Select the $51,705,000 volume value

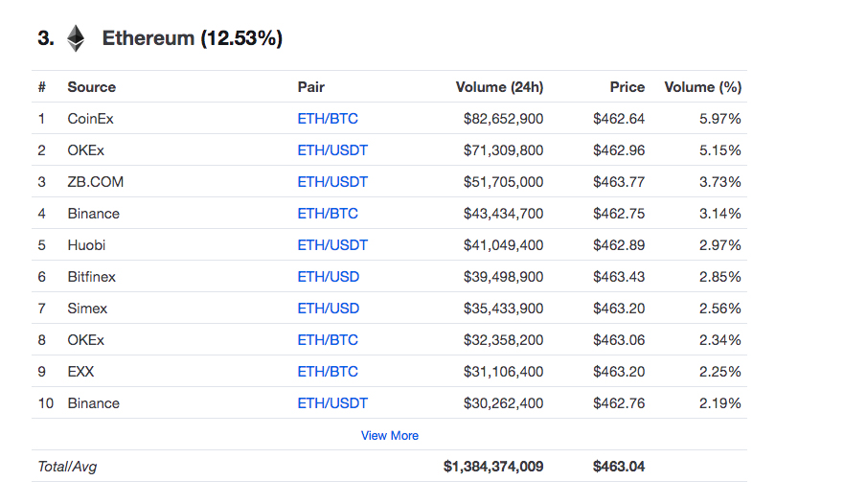click(x=503, y=182)
